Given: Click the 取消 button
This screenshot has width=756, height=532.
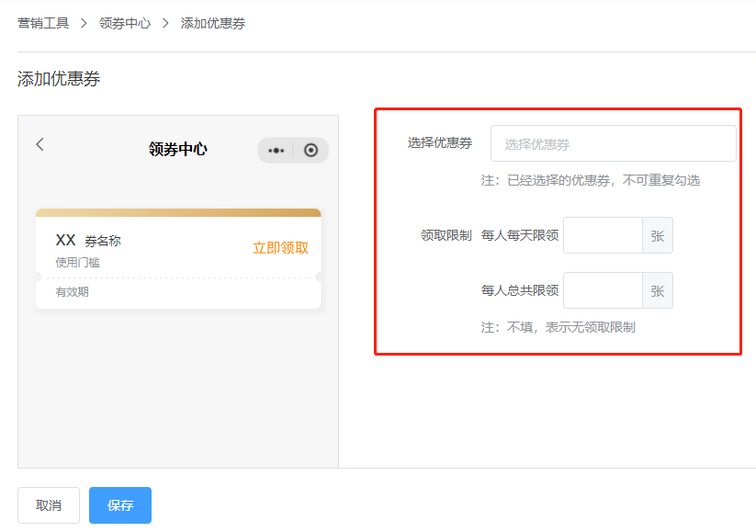Looking at the screenshot, I should (x=49, y=505).
